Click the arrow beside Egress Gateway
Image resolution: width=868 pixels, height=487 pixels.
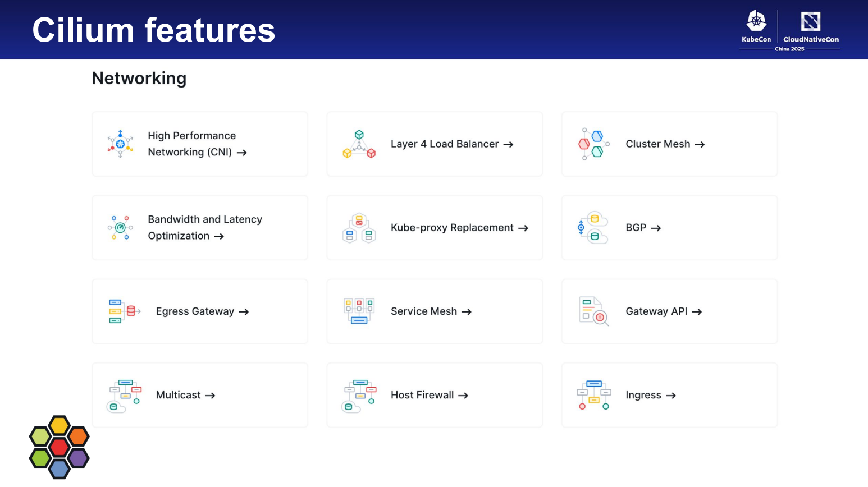pyautogui.click(x=244, y=312)
